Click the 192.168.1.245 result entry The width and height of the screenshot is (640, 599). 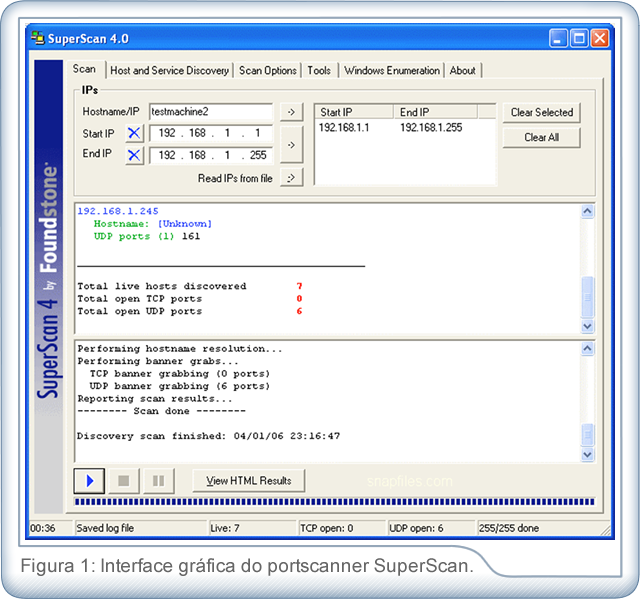[x=118, y=211]
